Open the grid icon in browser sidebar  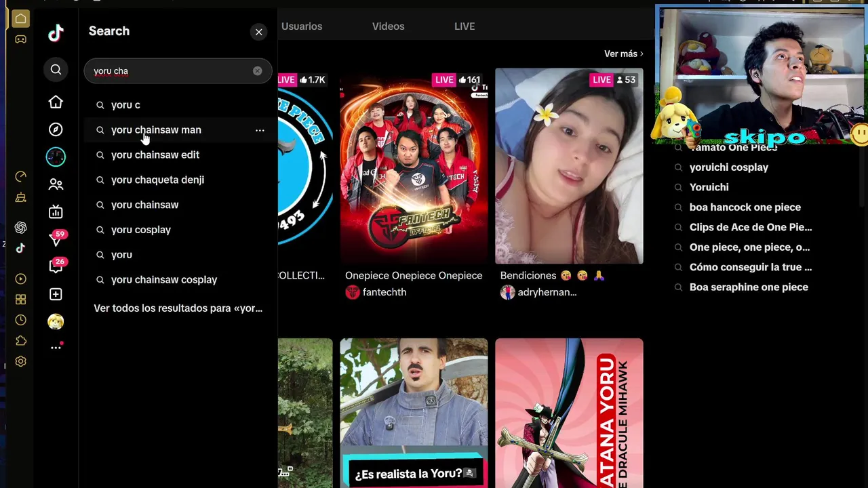pos(20,300)
